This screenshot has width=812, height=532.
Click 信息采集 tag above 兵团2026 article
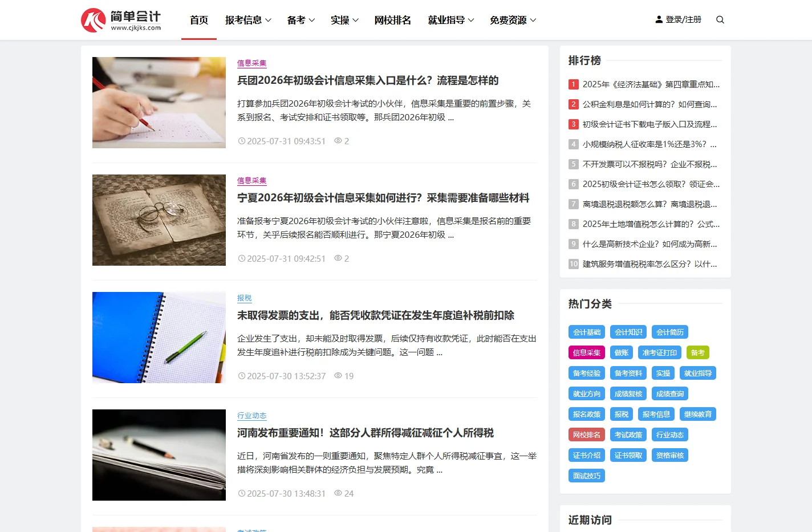(252, 63)
